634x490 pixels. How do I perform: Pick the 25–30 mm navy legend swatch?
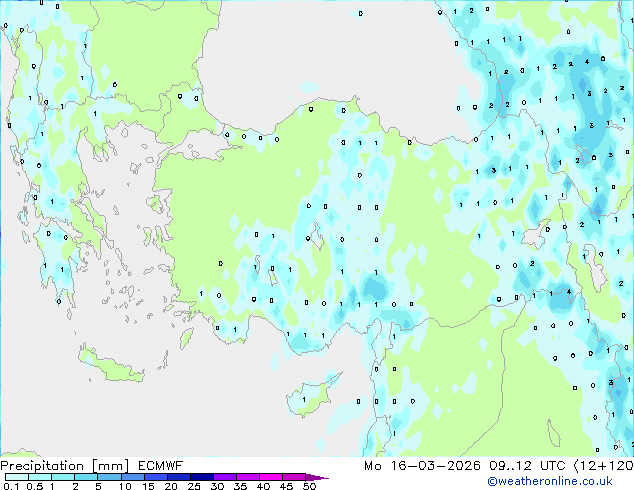(202, 477)
